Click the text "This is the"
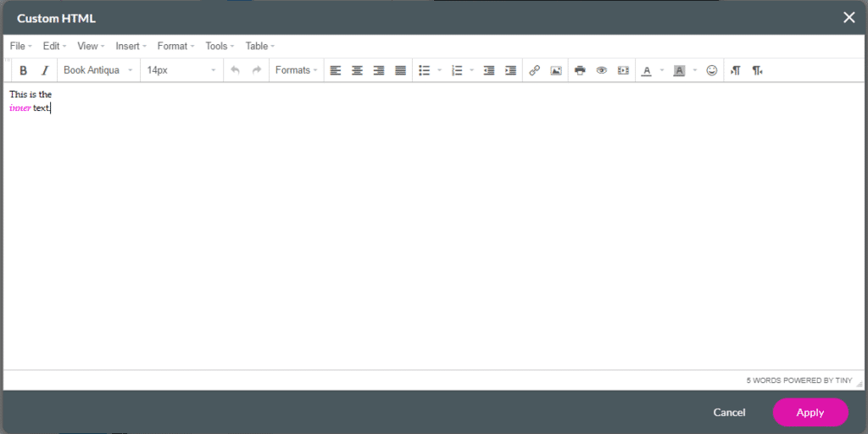The image size is (868, 434). point(31,95)
